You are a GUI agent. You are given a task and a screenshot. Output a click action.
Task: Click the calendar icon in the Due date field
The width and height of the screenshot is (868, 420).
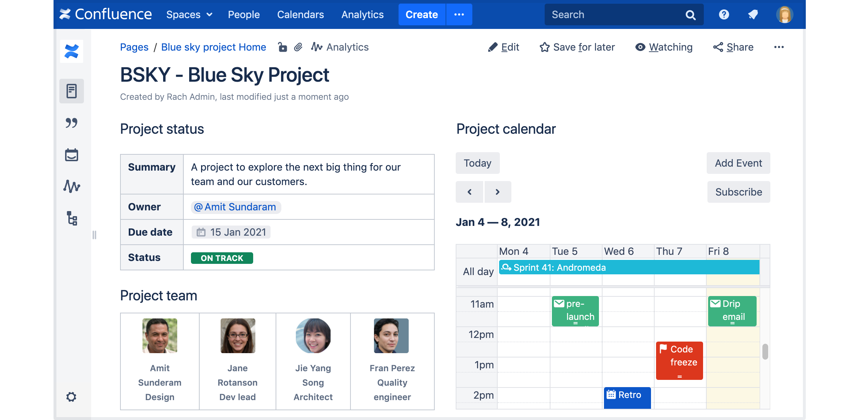[x=201, y=232]
